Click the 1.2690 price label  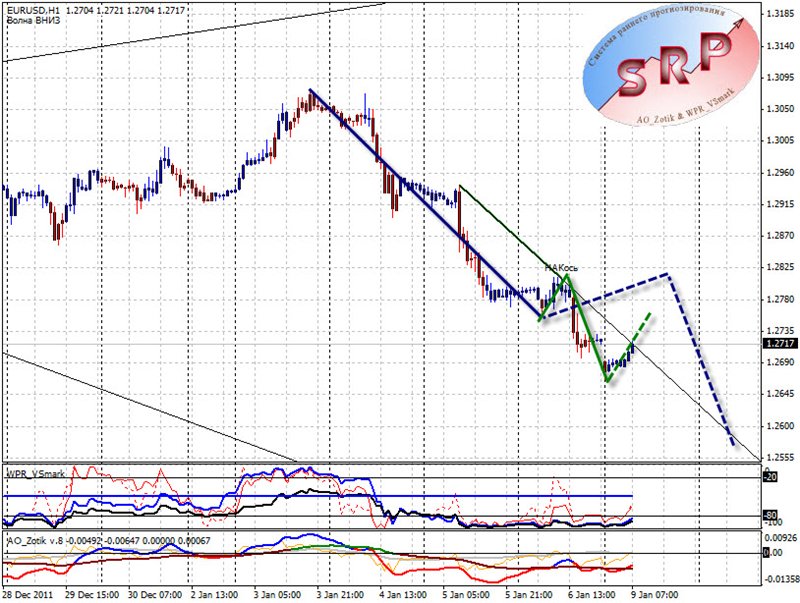pyautogui.click(x=780, y=362)
